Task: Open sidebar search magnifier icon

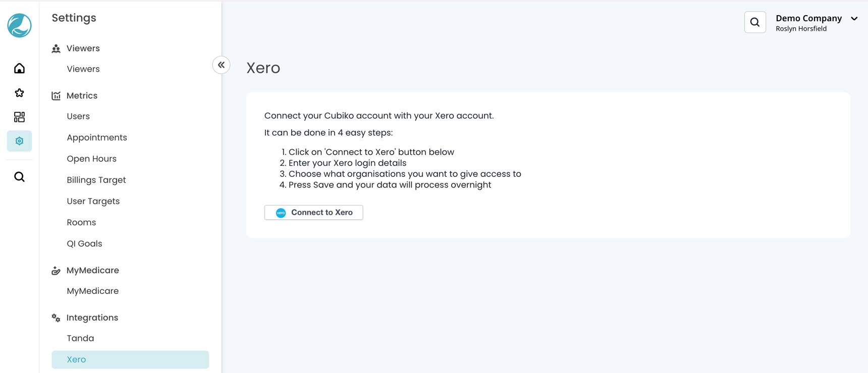Action: click(19, 176)
